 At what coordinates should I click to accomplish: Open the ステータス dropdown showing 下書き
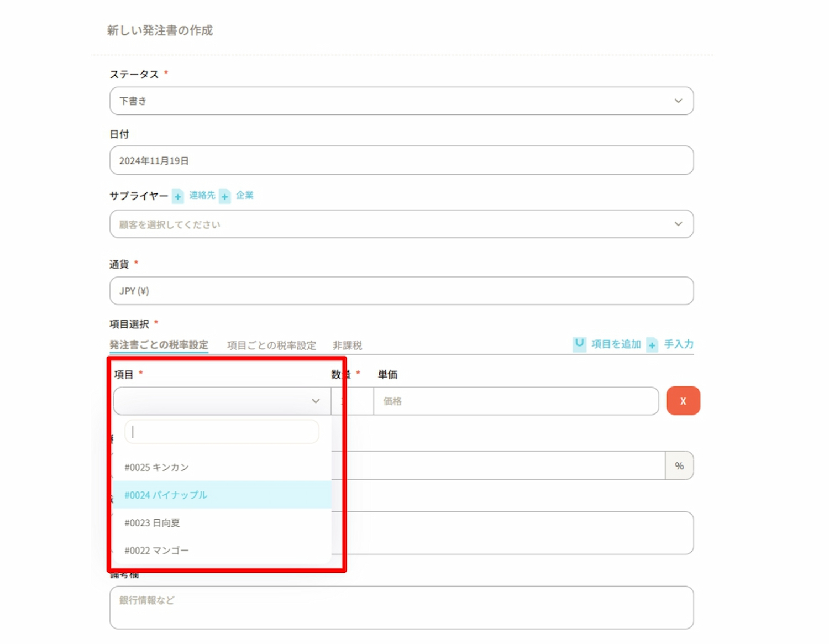(401, 101)
